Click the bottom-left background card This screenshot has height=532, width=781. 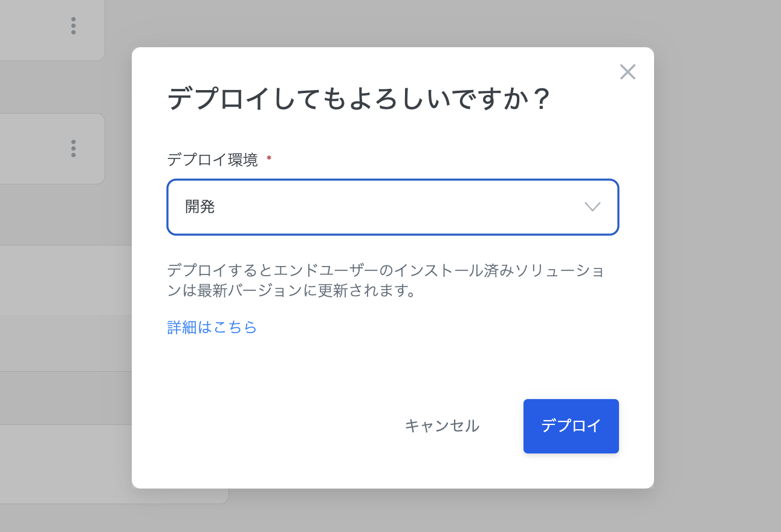(60, 464)
